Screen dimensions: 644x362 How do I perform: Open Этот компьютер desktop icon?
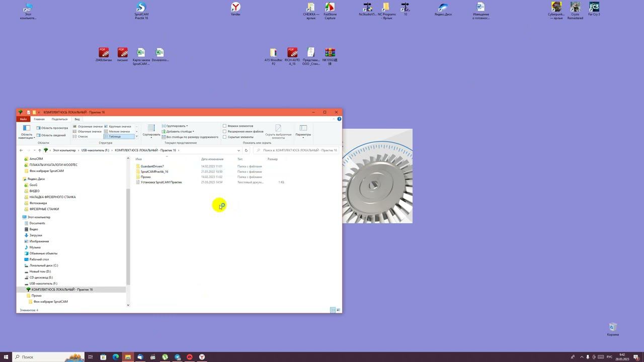click(28, 11)
